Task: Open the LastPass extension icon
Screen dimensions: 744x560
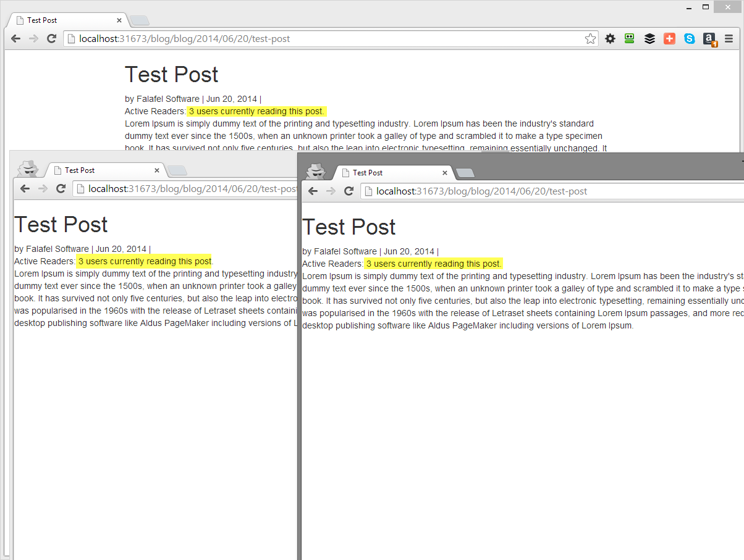Action: 629,38
